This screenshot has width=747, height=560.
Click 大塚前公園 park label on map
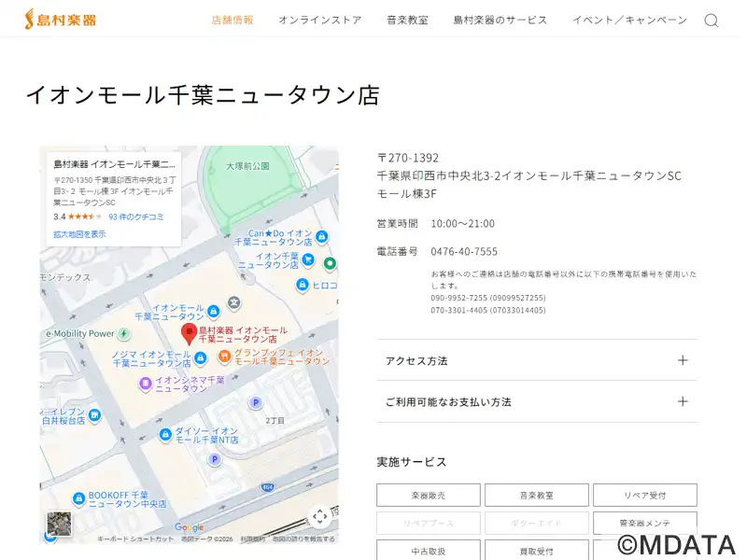click(x=247, y=166)
